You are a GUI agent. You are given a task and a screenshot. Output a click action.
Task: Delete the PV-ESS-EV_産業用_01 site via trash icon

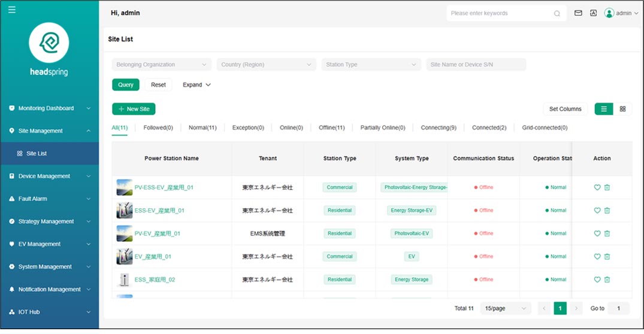click(x=607, y=187)
